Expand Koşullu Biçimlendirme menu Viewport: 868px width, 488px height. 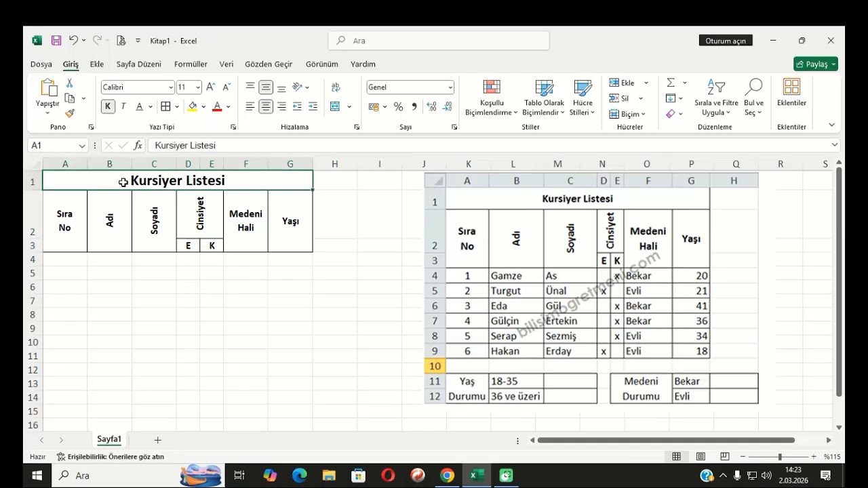492,98
